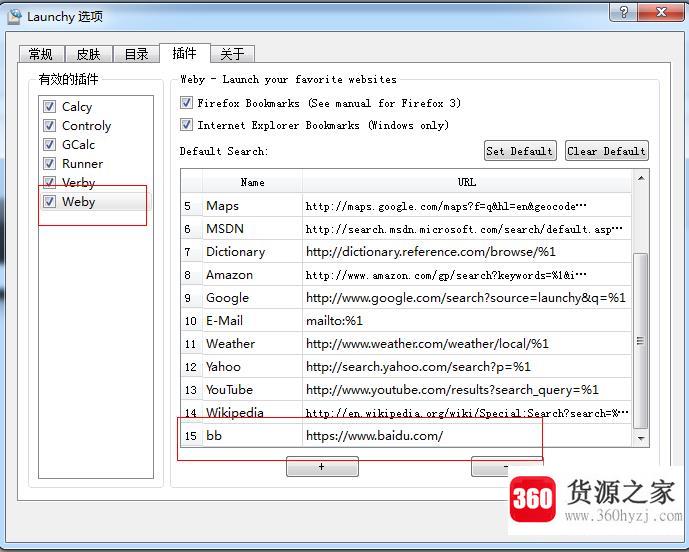Image resolution: width=689 pixels, height=552 pixels.
Task: Select the Google name cell
Action: (252, 298)
